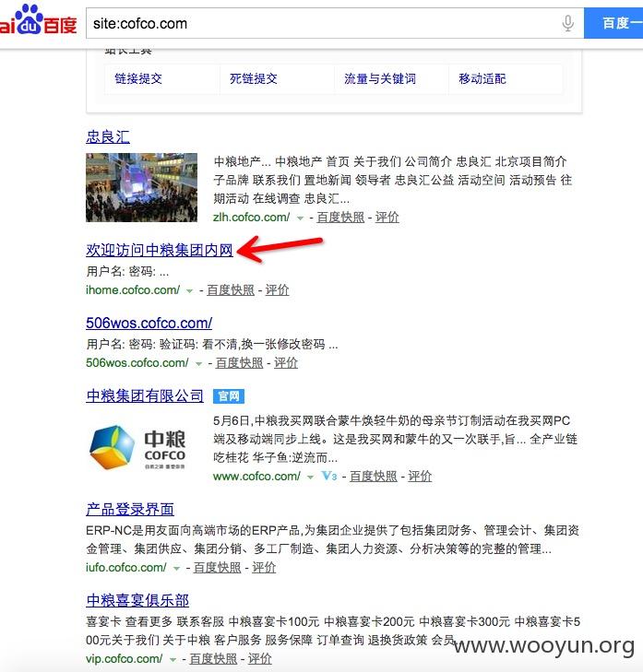Expand dropdown arrow next to www.cofco.com/
The width and height of the screenshot is (643, 672).
(x=311, y=477)
